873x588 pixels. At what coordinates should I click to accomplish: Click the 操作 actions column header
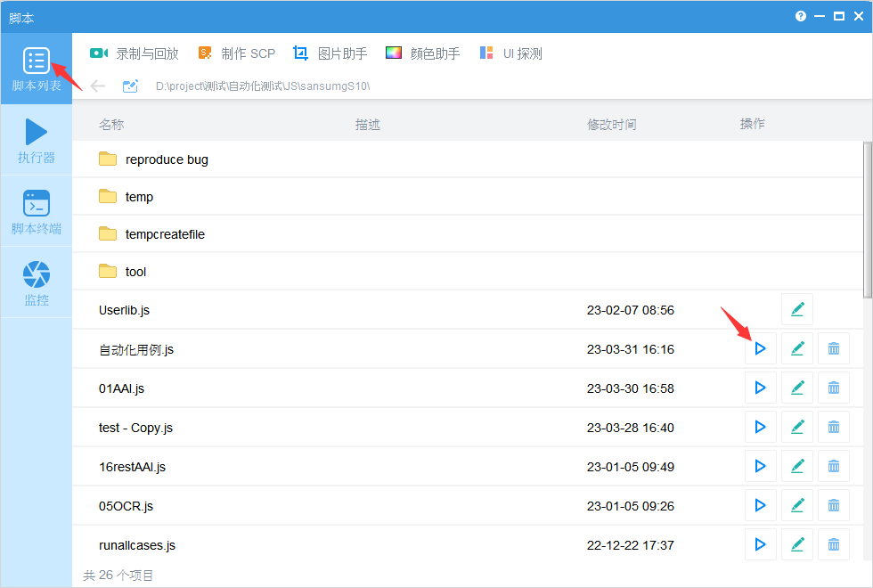click(752, 124)
